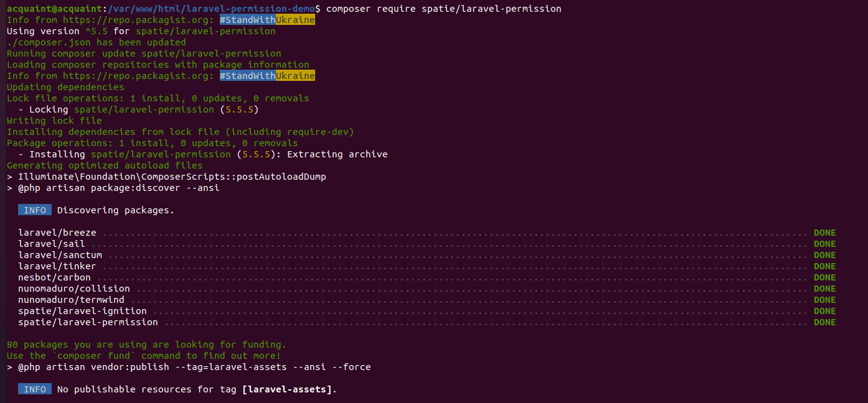Select the spatie/laravel-ignition package name

click(x=82, y=311)
